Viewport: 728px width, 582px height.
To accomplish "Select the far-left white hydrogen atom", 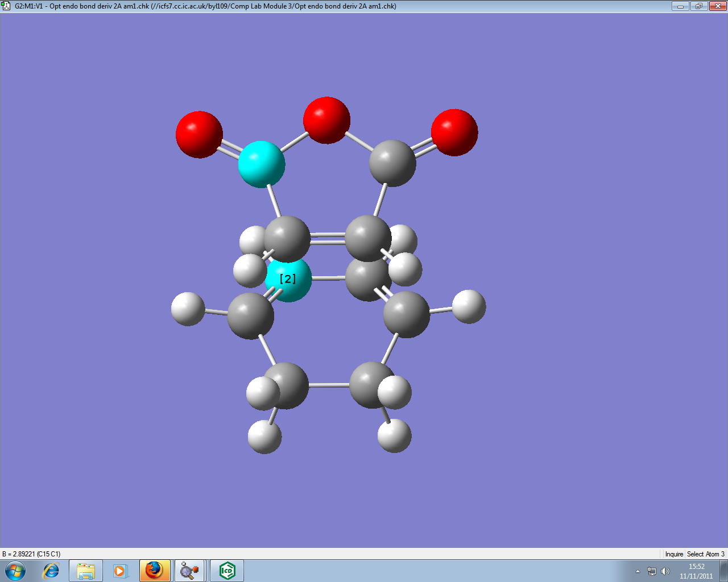I will pyautogui.click(x=188, y=309).
